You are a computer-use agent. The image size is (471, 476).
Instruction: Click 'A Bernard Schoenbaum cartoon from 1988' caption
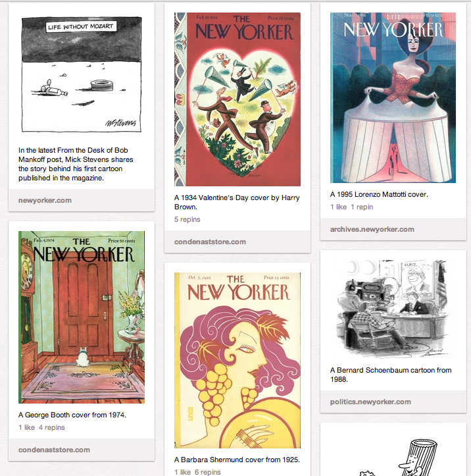point(391,375)
